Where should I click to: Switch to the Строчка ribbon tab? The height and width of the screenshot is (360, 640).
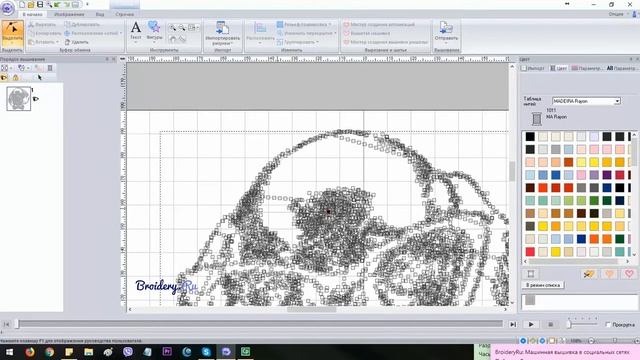tap(124, 14)
